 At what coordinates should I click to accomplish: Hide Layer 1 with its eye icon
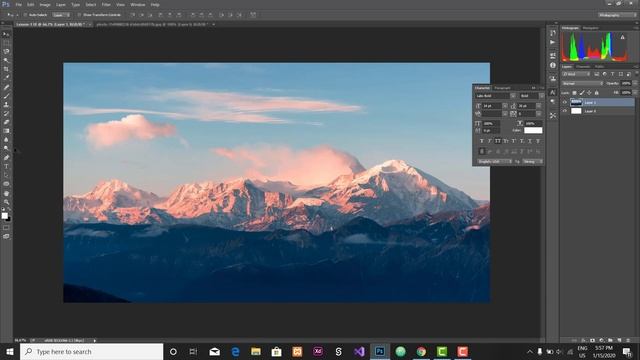(565, 102)
